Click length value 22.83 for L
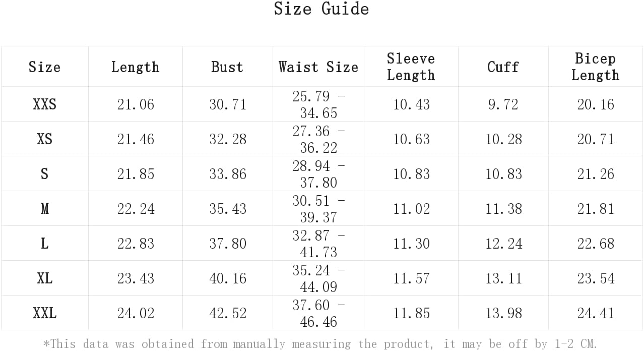Viewport: 644px width, 351px height. (136, 244)
